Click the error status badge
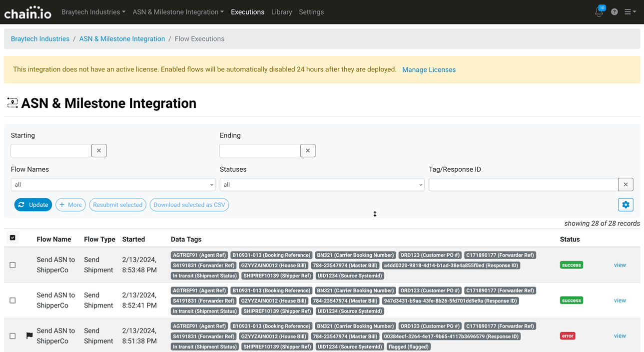The image size is (644, 352). 568,336
